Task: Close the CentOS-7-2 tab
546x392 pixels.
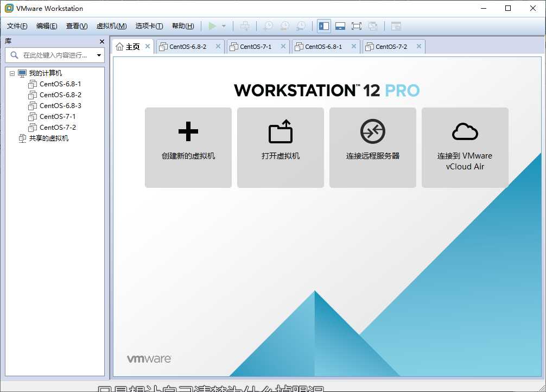Action: point(419,46)
